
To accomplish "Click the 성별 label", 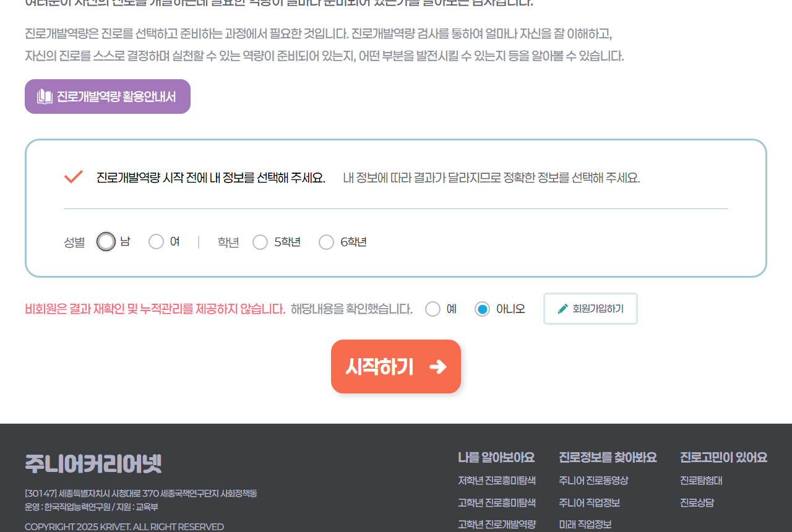I will tap(74, 242).
